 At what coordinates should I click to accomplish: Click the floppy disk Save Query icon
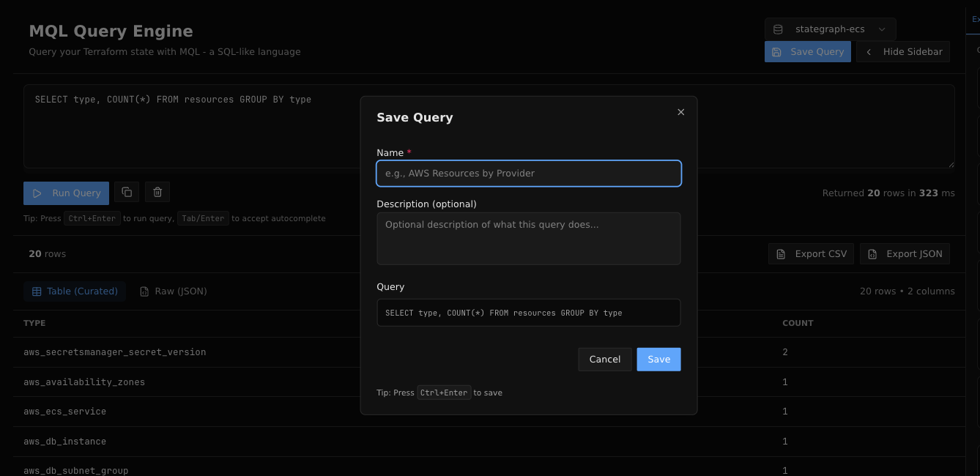777,52
